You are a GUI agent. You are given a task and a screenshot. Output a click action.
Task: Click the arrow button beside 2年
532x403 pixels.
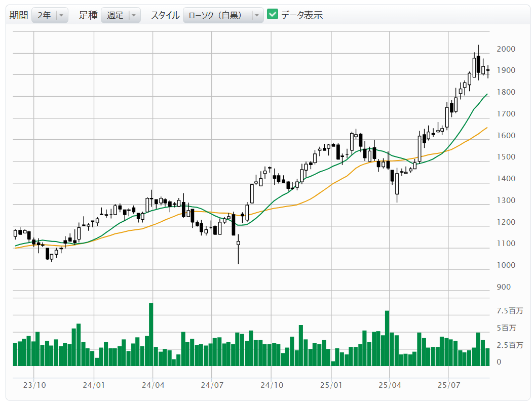(61, 15)
